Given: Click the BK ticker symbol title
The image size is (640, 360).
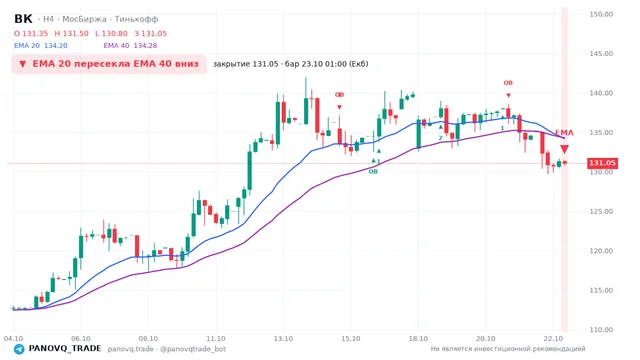Looking at the screenshot, I should 23,19.
